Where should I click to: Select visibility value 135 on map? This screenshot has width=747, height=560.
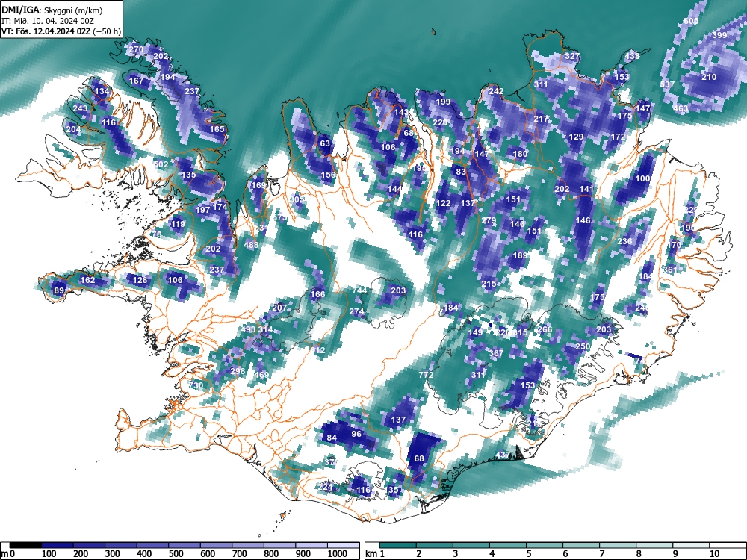189,175
